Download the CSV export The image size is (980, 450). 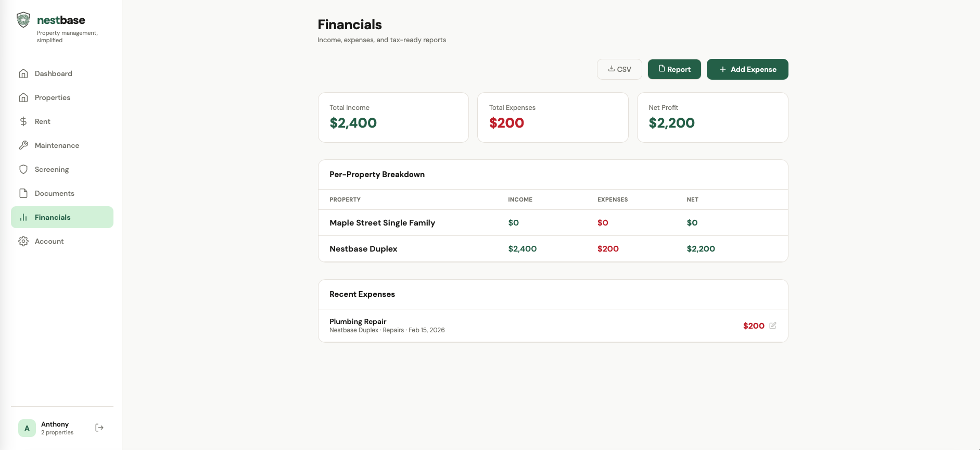pos(619,69)
